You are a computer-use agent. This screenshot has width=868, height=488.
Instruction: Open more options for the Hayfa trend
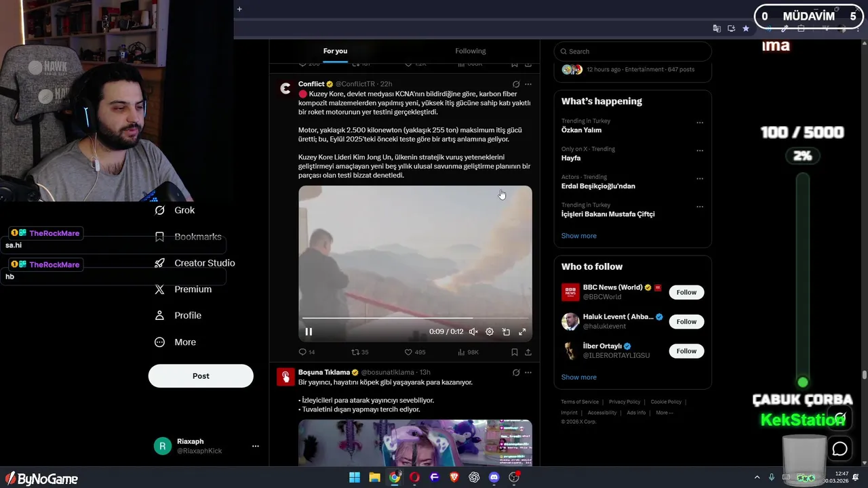tap(700, 150)
